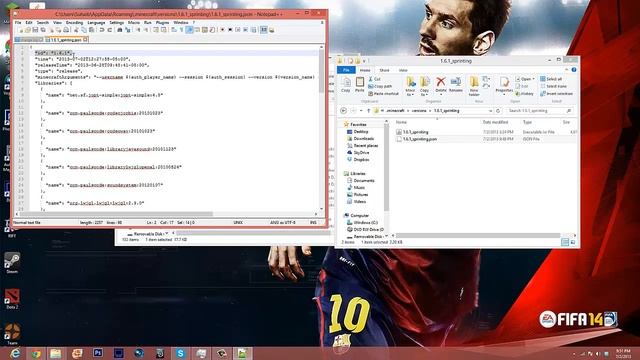Image resolution: width=640 pixels, height=360 pixels.
Task: Click Copy path in Explorer ribbon
Action: tap(380, 86)
